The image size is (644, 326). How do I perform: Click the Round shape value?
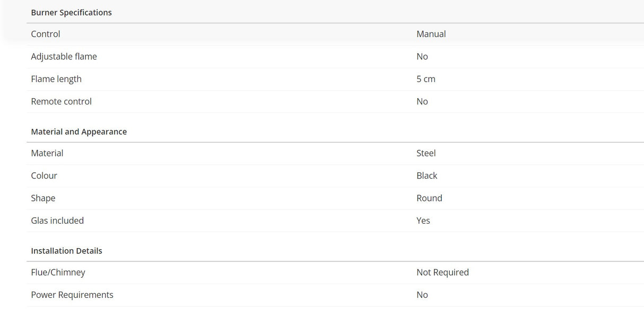[429, 198]
